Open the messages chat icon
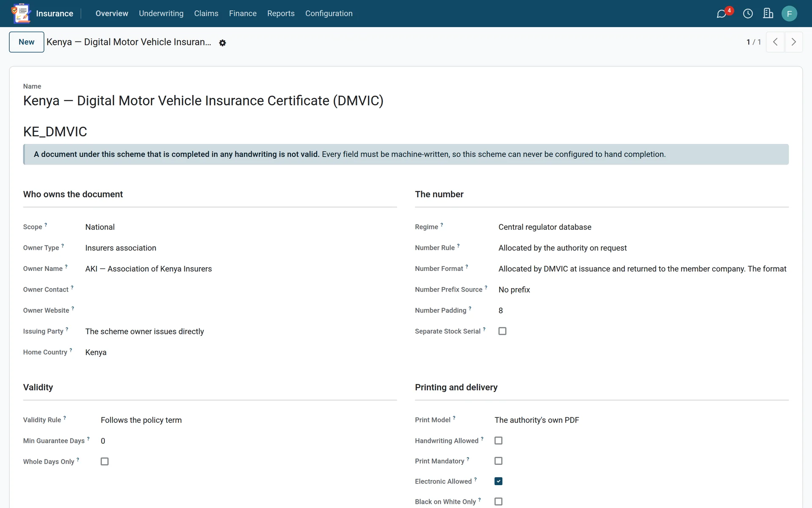The image size is (812, 508). coord(721,14)
